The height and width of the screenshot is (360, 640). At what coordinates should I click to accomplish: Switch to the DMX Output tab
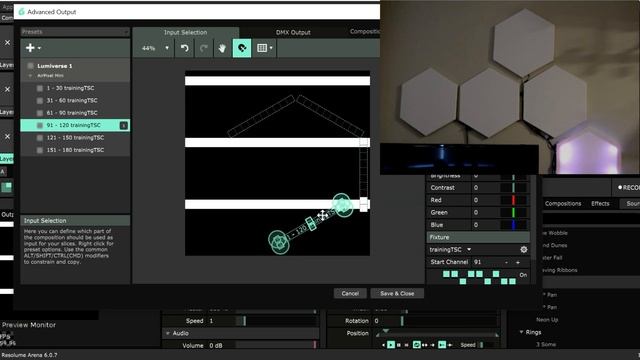[x=293, y=32]
